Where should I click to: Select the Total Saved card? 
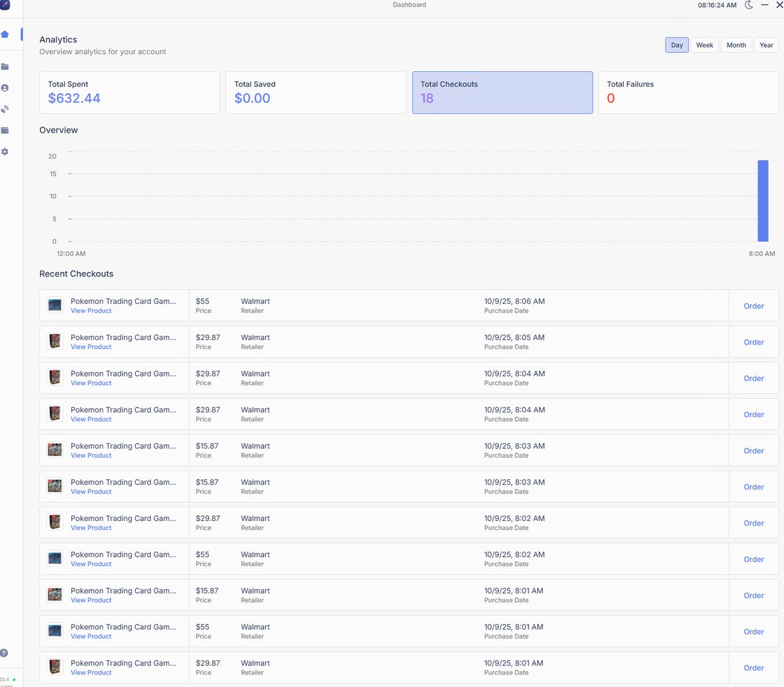tap(316, 93)
